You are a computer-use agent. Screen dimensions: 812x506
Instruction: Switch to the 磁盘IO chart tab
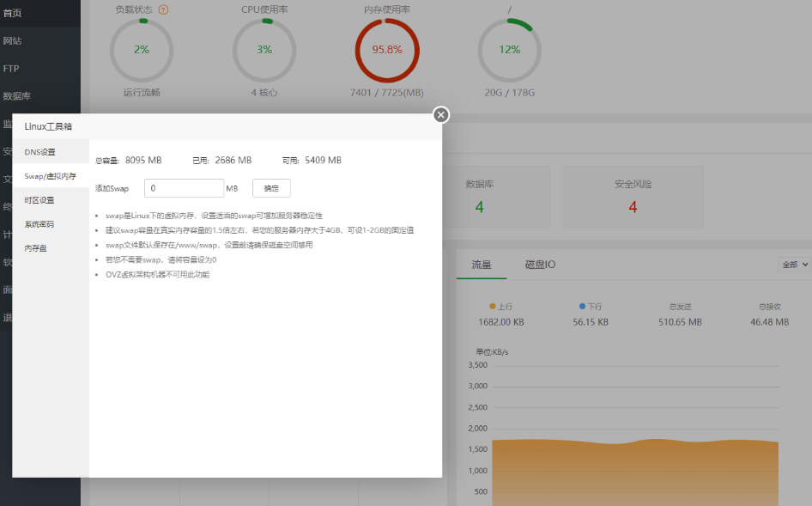point(540,265)
